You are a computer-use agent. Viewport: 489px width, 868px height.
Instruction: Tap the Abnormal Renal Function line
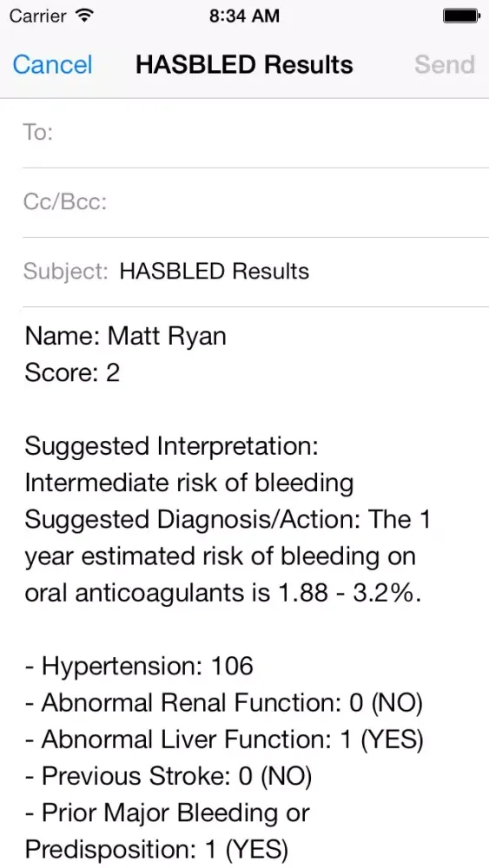pos(224,702)
